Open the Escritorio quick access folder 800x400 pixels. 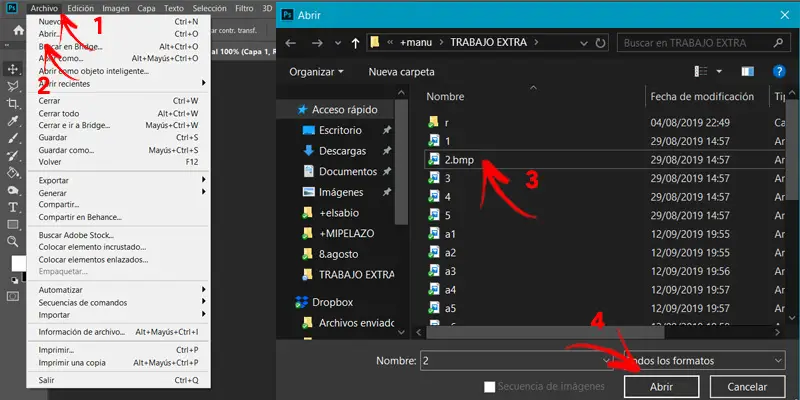tap(340, 130)
